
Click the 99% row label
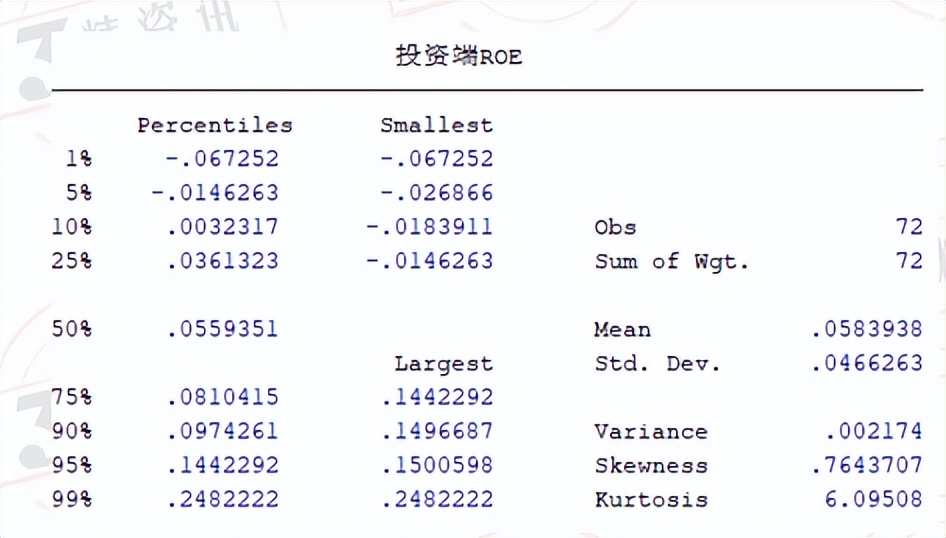72,499
